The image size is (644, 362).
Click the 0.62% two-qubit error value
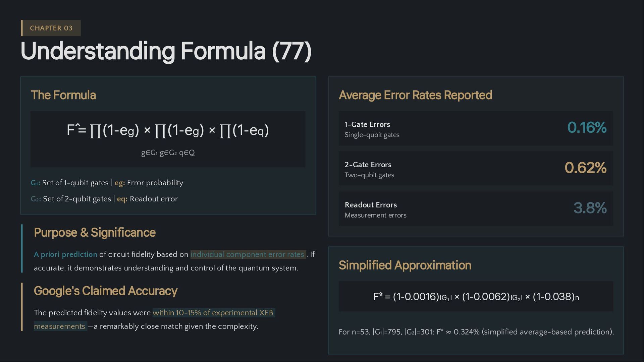(x=585, y=168)
